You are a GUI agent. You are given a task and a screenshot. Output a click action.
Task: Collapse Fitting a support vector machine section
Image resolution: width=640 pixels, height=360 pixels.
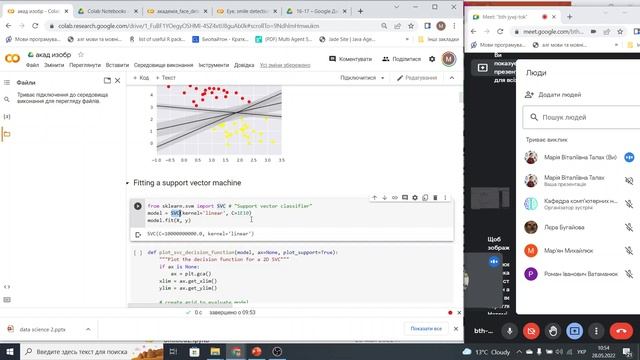pos(127,183)
